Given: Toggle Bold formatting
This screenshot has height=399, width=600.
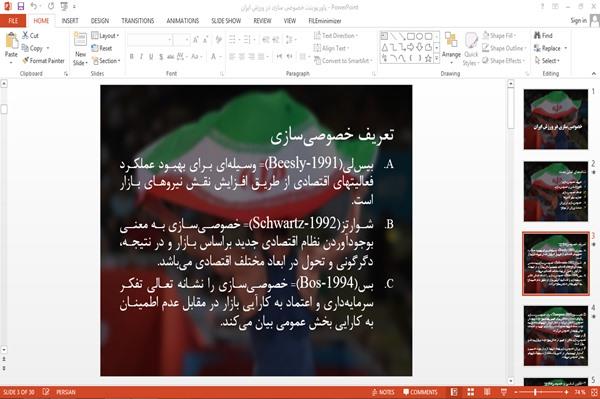Looking at the screenshot, I should click(x=131, y=57).
